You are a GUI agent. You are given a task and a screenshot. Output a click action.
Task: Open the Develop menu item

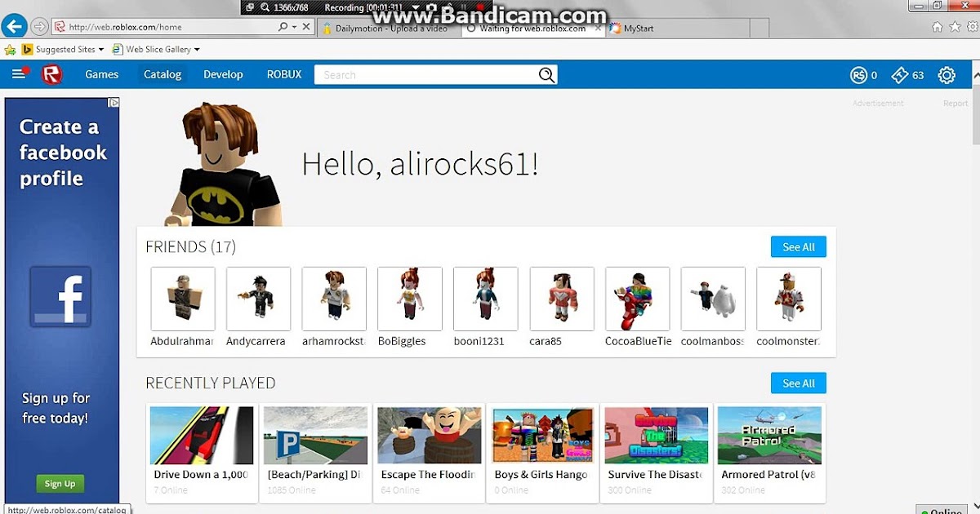pyautogui.click(x=223, y=74)
